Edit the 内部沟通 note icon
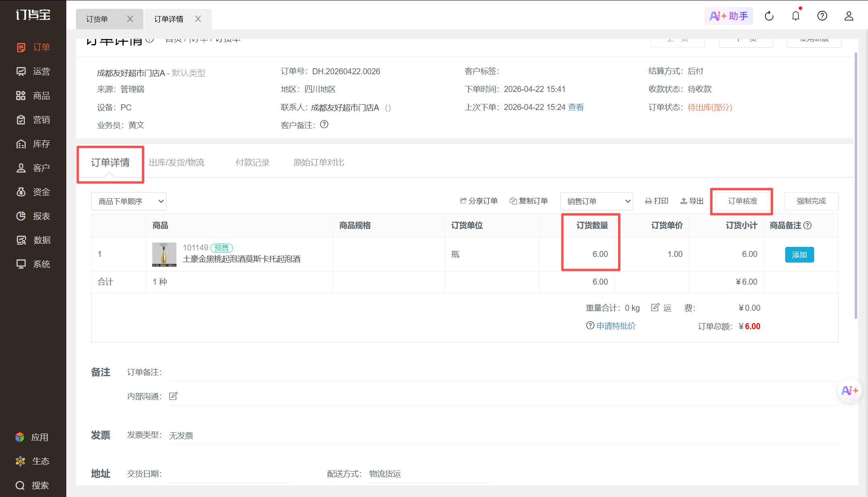The width and height of the screenshot is (868, 497). tap(173, 396)
